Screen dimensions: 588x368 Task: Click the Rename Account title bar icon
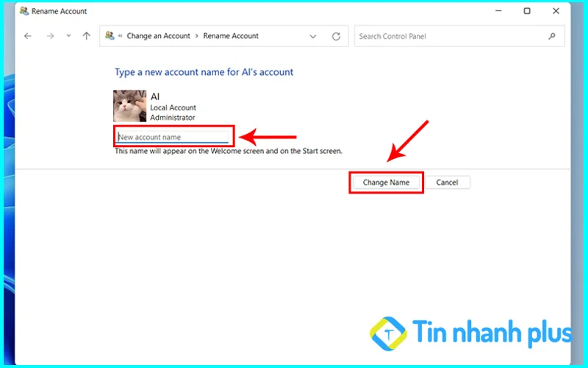click(24, 11)
